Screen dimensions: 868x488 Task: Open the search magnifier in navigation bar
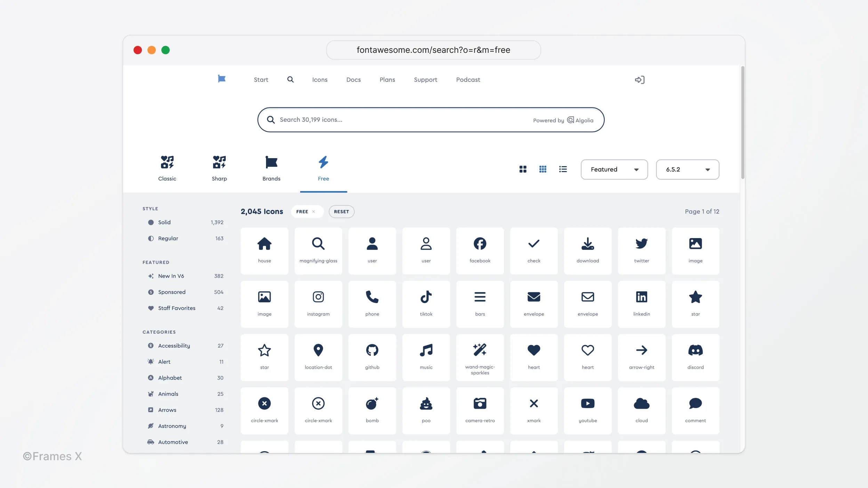coord(290,80)
